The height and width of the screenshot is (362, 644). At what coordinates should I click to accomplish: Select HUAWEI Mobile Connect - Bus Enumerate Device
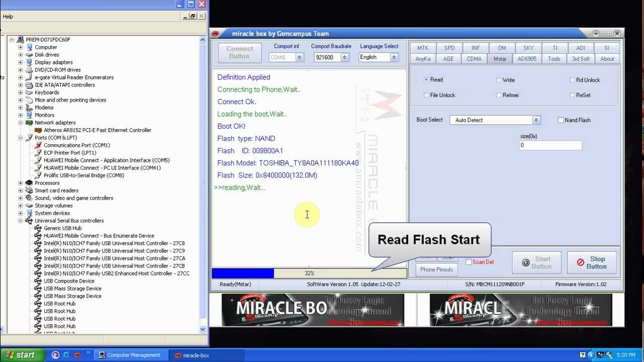tap(99, 236)
